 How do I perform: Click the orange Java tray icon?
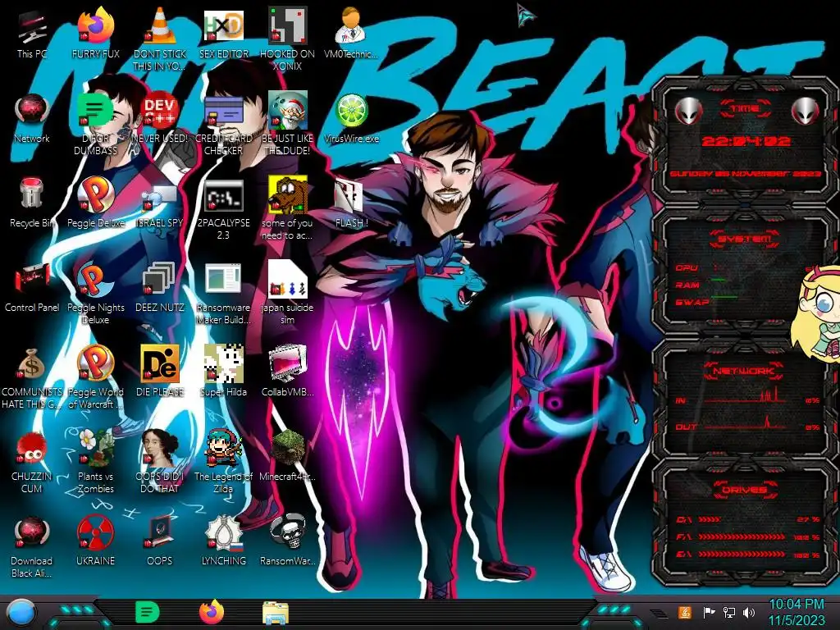tap(685, 612)
